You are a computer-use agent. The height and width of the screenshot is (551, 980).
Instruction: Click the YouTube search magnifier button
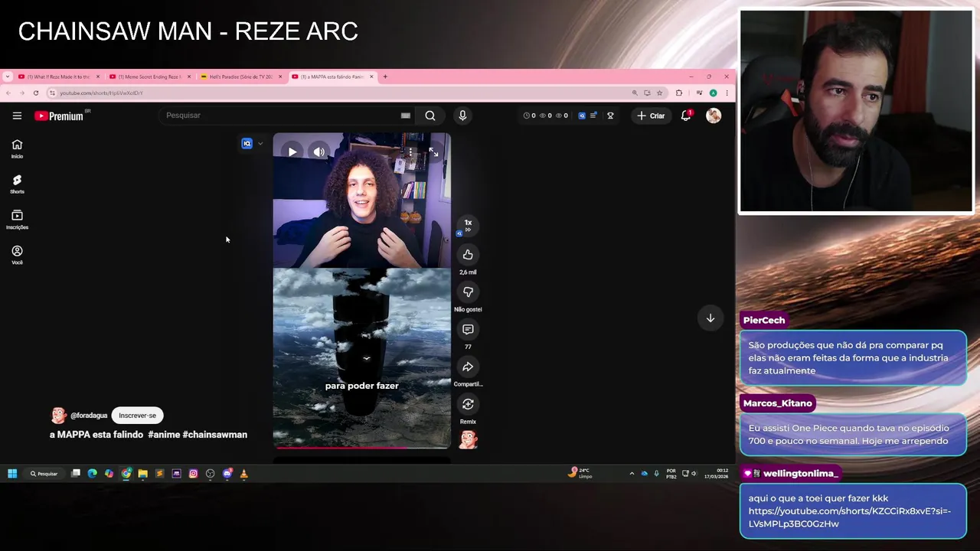coord(430,116)
